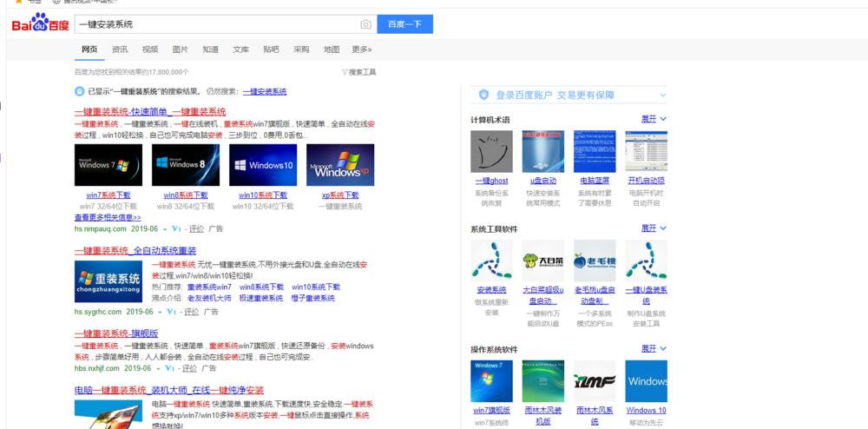
Task: Expand the 操作系统软件 section with 展开
Action: point(654,349)
